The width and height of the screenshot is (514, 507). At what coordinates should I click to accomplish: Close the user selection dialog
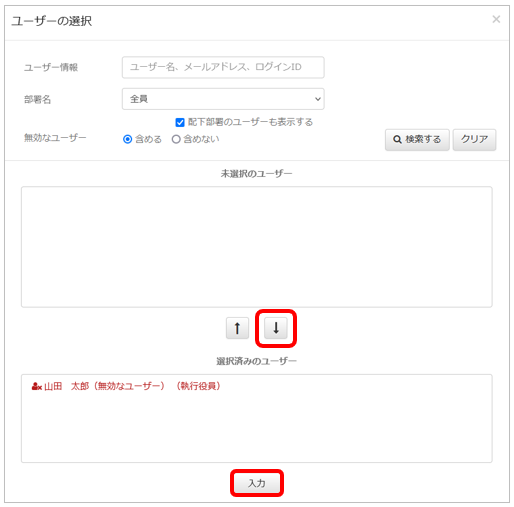pyautogui.click(x=496, y=19)
